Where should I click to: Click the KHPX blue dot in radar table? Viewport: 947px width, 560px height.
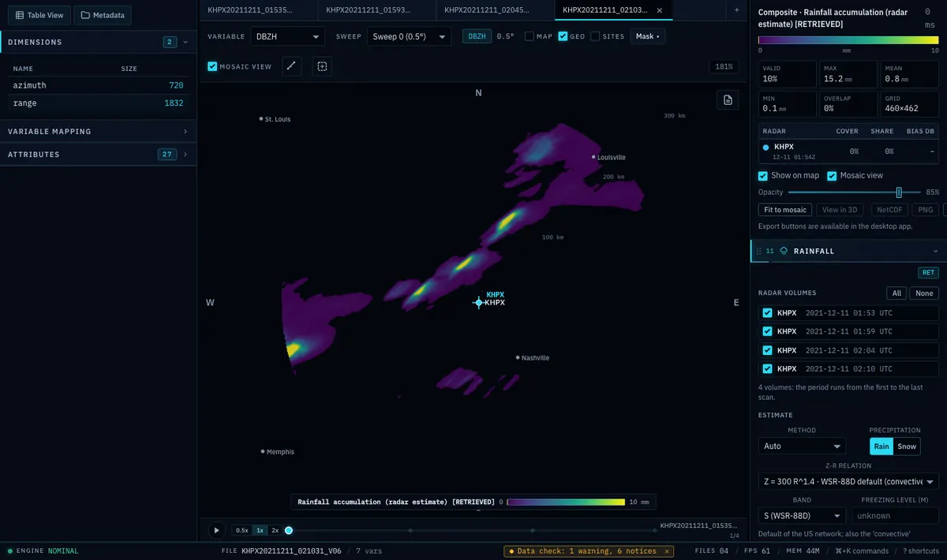765,147
